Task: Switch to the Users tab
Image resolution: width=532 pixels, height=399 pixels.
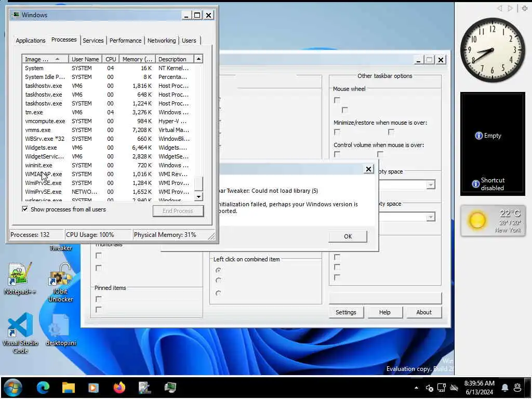Action: point(189,41)
